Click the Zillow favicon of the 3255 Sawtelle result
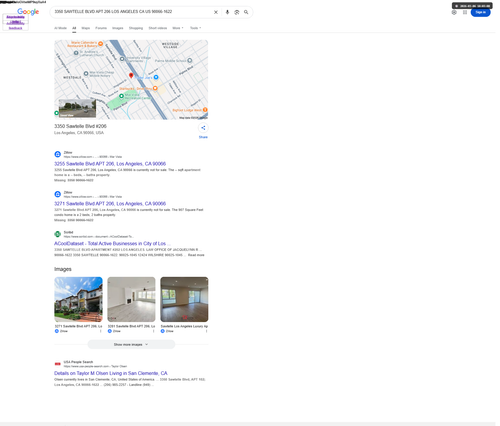The image size is (500, 426). click(58, 154)
